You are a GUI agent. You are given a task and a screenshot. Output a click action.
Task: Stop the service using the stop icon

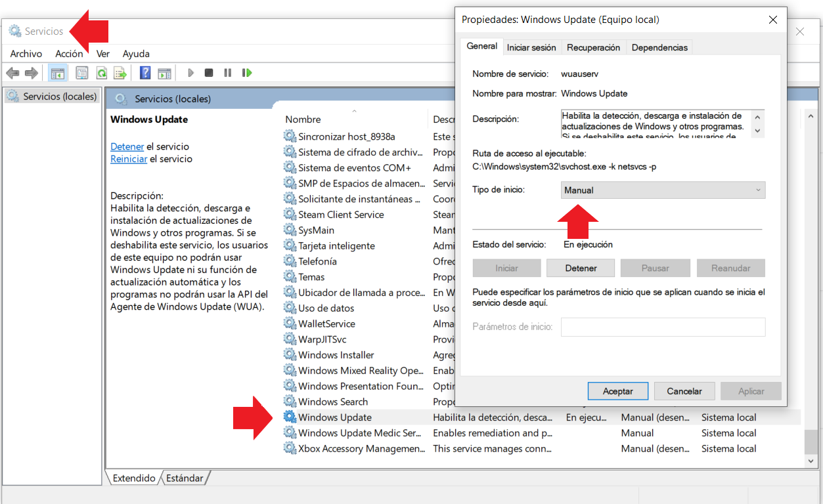(208, 72)
